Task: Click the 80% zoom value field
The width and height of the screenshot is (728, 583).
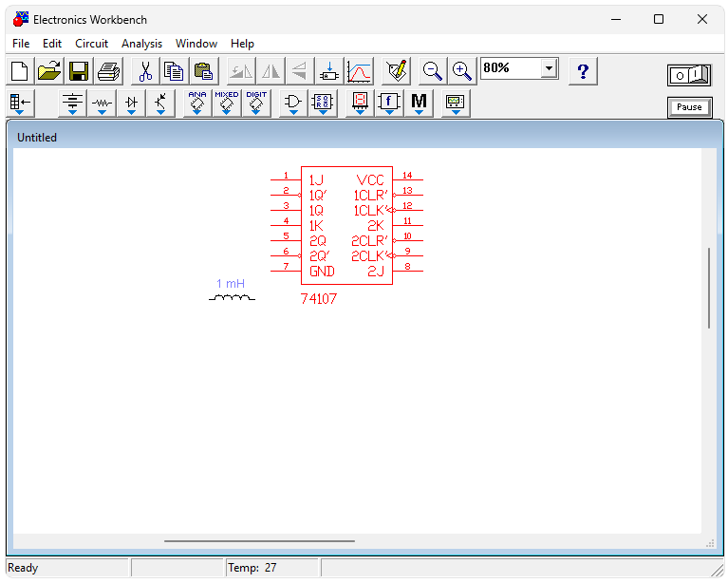Action: tap(511, 68)
